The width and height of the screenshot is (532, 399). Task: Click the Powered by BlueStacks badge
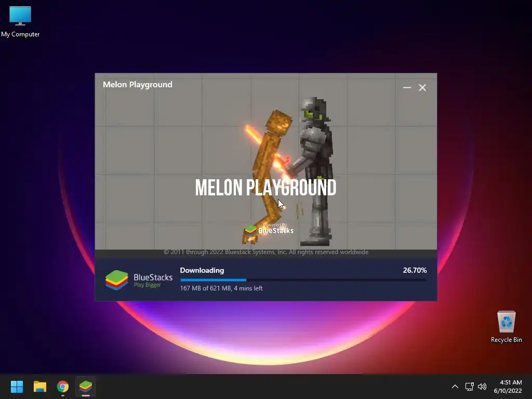(269, 229)
